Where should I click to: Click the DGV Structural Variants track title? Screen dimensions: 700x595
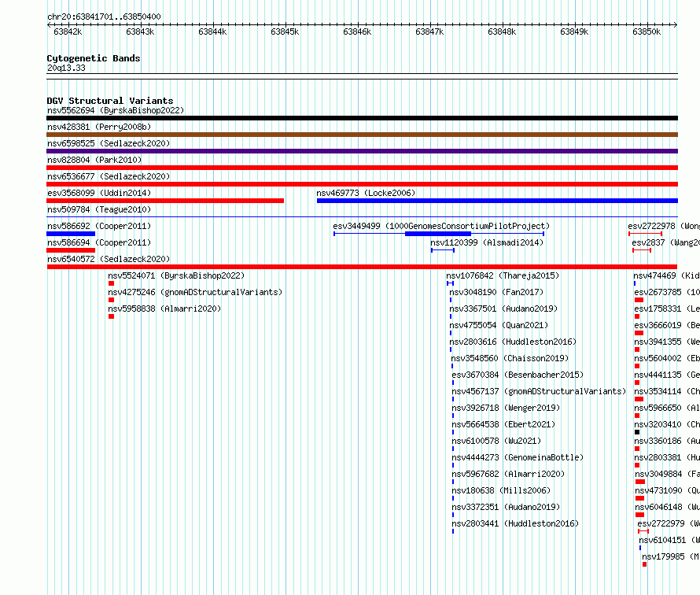tap(110, 101)
